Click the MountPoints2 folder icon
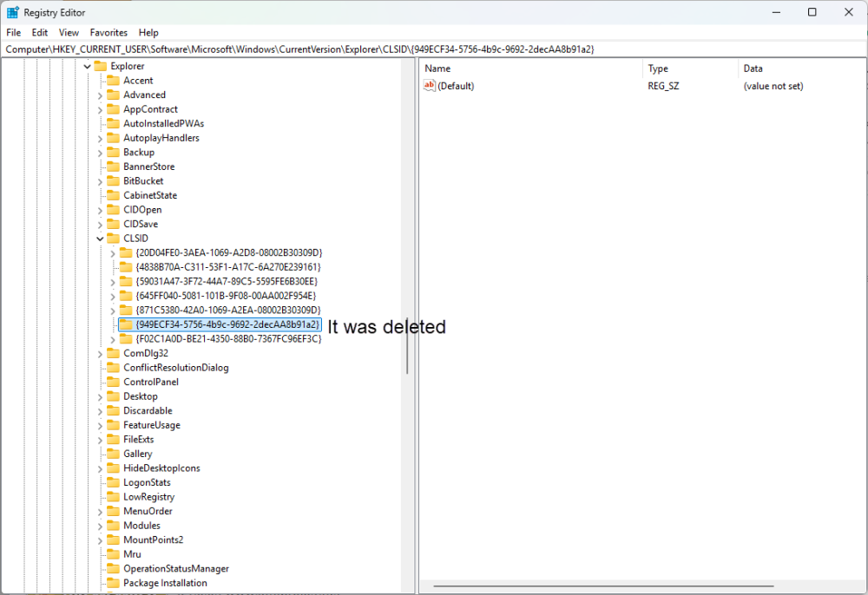Screen dimensions: 868x595 tap(113, 539)
